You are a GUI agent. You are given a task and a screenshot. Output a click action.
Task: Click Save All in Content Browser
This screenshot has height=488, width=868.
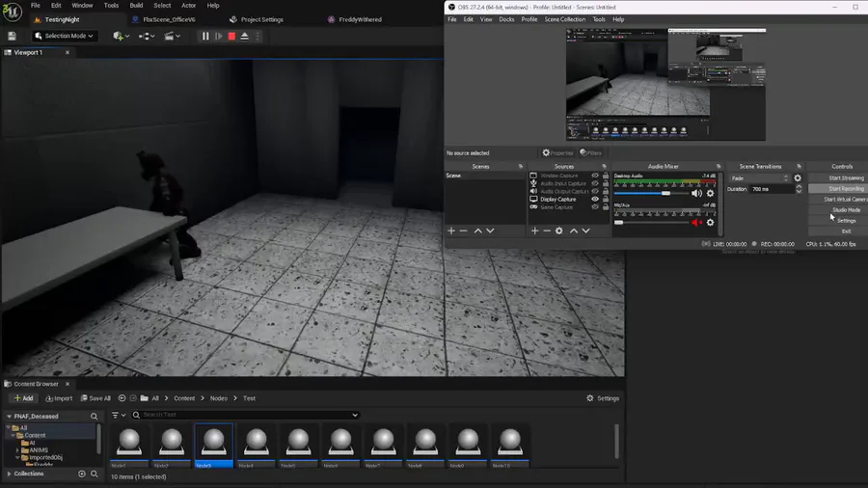pyautogui.click(x=95, y=398)
